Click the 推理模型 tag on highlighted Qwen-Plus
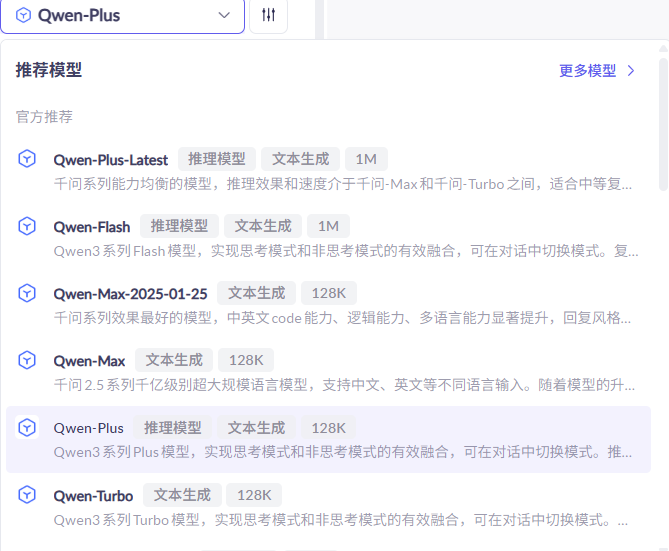The height and width of the screenshot is (551, 669). click(172, 427)
